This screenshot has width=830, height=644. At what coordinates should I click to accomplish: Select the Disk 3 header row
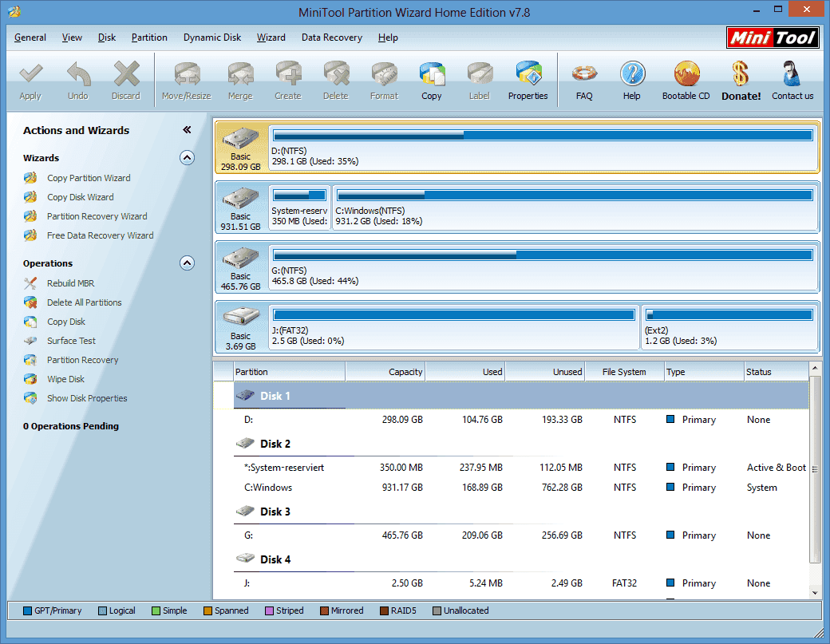tap(521, 512)
